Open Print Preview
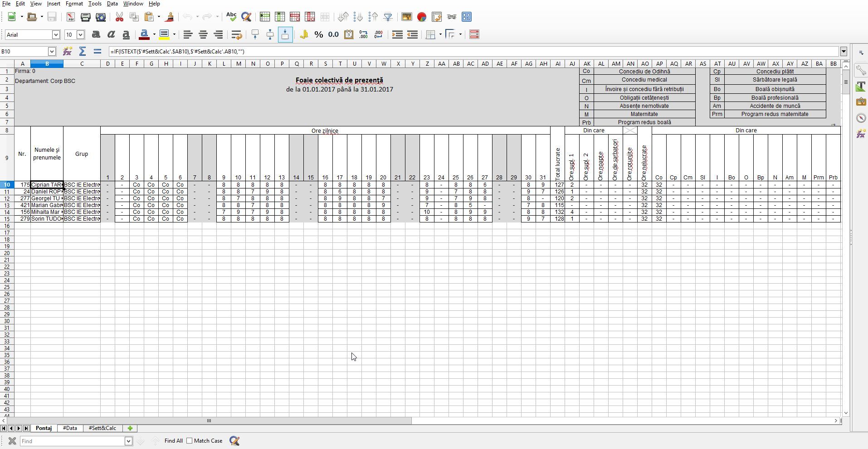Image resolution: width=868 pixels, height=449 pixels. (x=101, y=17)
